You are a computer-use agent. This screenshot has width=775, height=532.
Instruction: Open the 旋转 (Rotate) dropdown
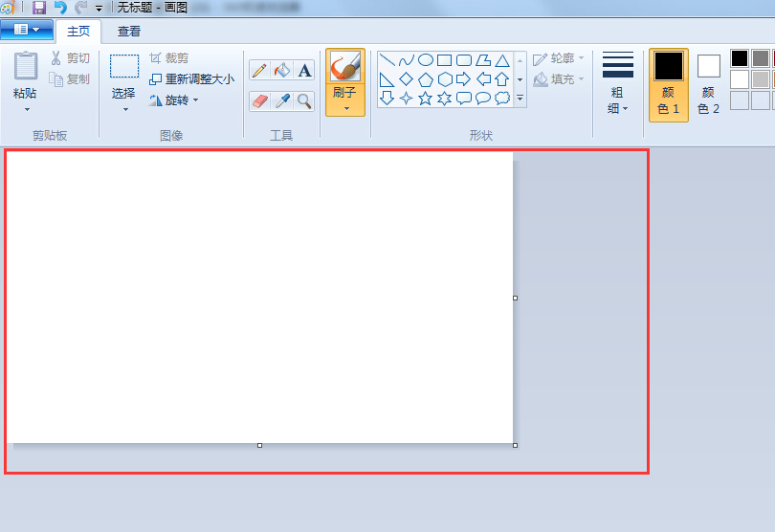pyautogui.click(x=174, y=100)
